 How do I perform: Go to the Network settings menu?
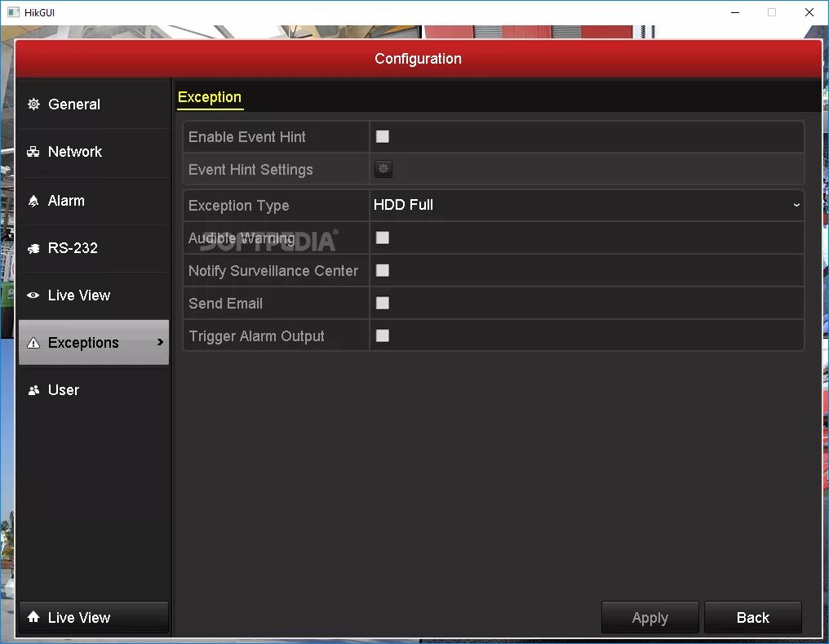click(94, 152)
